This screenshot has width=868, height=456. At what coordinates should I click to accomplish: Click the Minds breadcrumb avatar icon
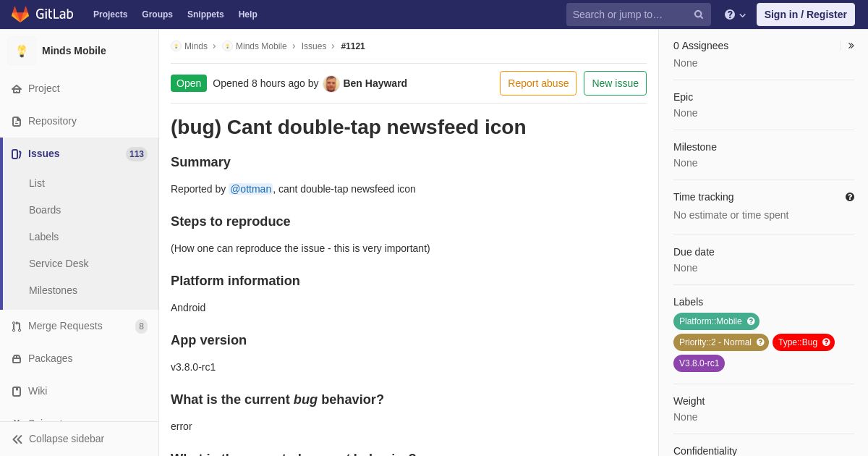(x=176, y=46)
